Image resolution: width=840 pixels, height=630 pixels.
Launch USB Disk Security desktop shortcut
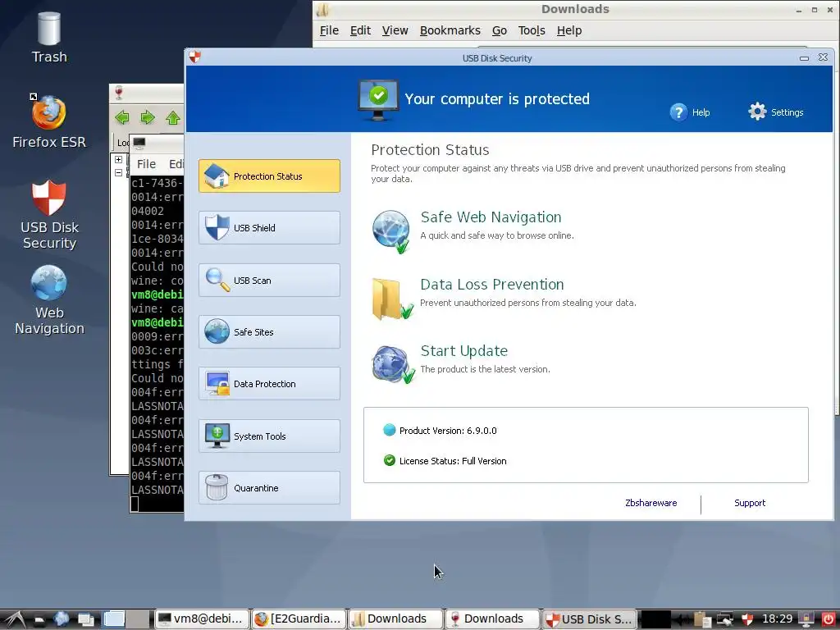tap(49, 215)
